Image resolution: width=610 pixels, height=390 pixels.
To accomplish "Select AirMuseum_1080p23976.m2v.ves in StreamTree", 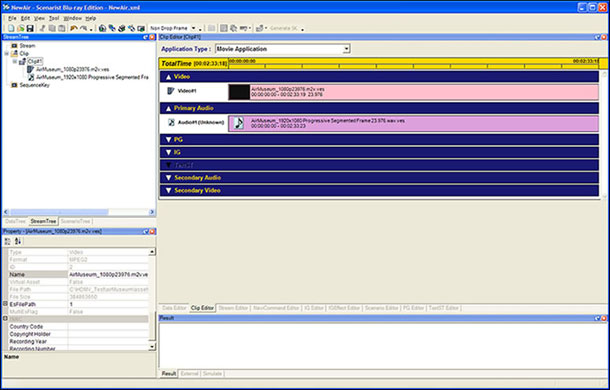I will 72,69.
